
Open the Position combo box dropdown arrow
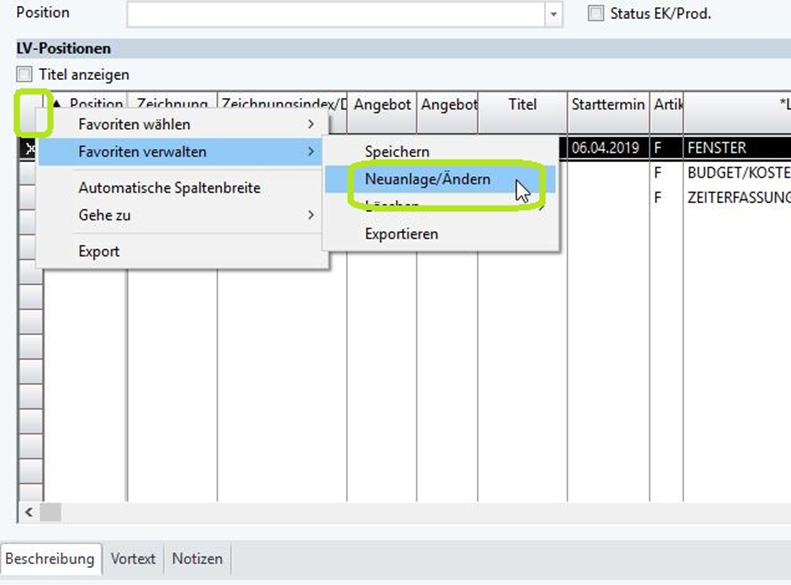pyautogui.click(x=554, y=14)
